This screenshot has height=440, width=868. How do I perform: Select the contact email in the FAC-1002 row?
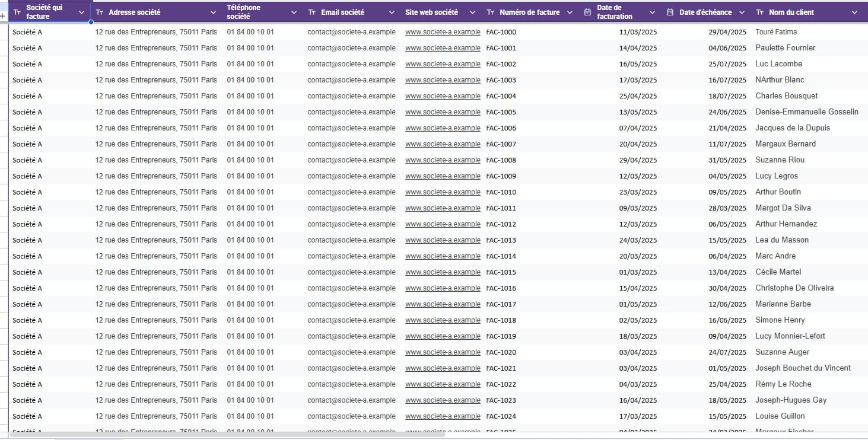pyautogui.click(x=351, y=64)
